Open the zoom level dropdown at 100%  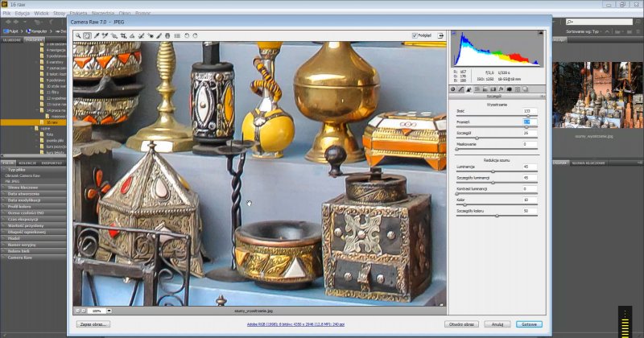(x=109, y=310)
